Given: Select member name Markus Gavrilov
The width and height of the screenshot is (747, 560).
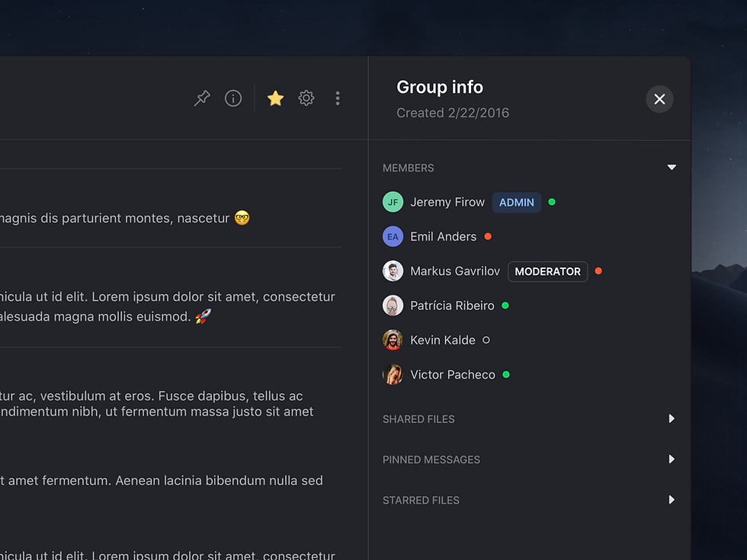Looking at the screenshot, I should (455, 271).
